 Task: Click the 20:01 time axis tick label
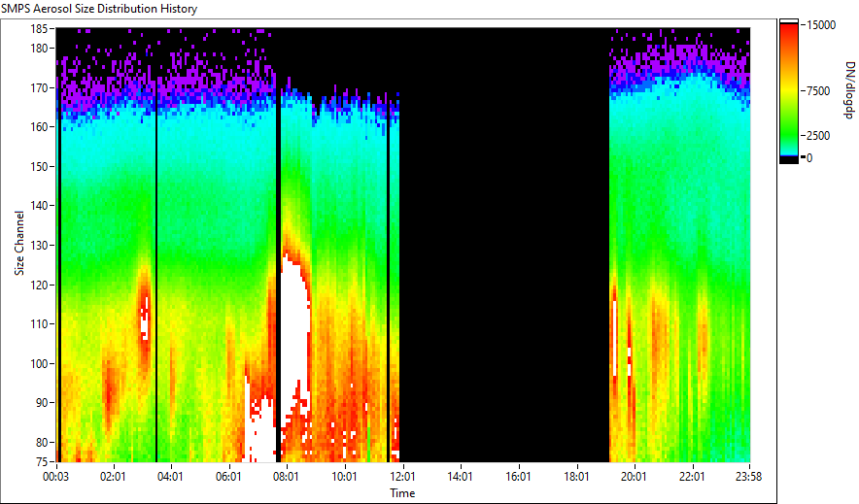tap(634, 477)
